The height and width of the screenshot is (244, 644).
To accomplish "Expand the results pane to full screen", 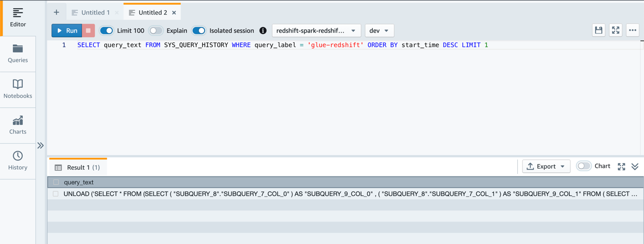I will click(x=621, y=167).
